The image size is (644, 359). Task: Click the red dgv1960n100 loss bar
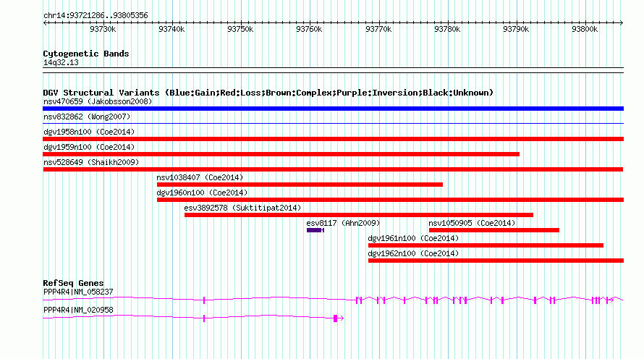[x=390, y=200]
